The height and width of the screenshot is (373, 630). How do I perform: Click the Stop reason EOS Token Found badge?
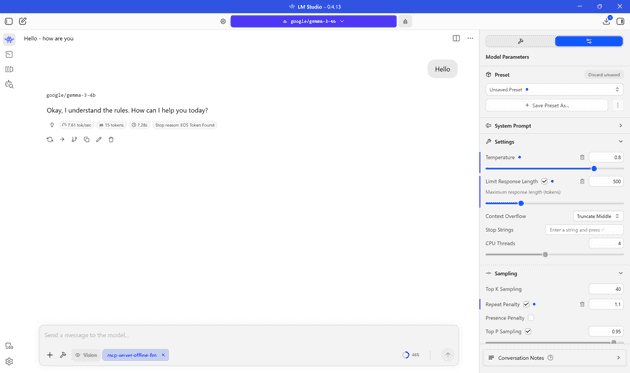coord(185,125)
